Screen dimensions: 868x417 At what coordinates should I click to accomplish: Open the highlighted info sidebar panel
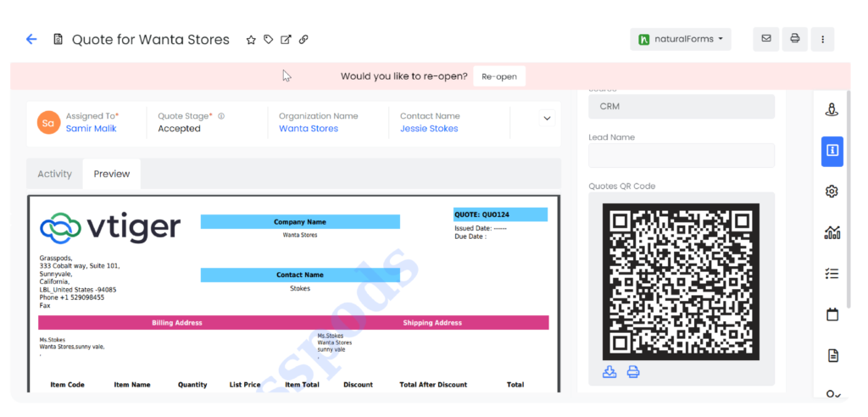[832, 151]
